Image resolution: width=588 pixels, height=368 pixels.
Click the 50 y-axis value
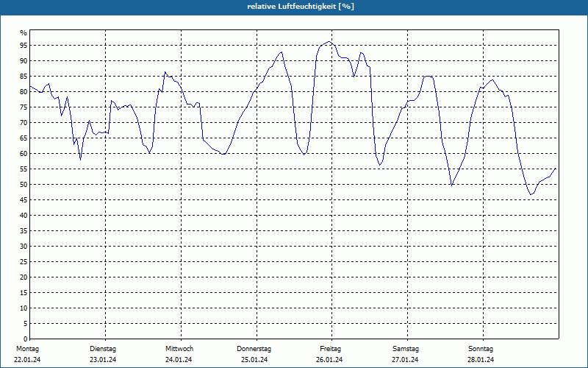click(x=24, y=185)
